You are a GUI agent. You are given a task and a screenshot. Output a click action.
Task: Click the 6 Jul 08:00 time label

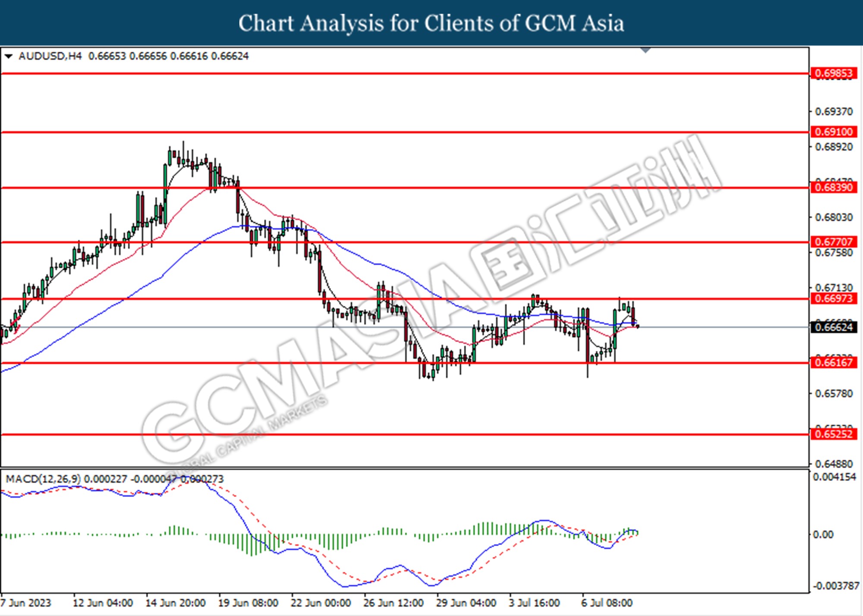[x=607, y=603]
